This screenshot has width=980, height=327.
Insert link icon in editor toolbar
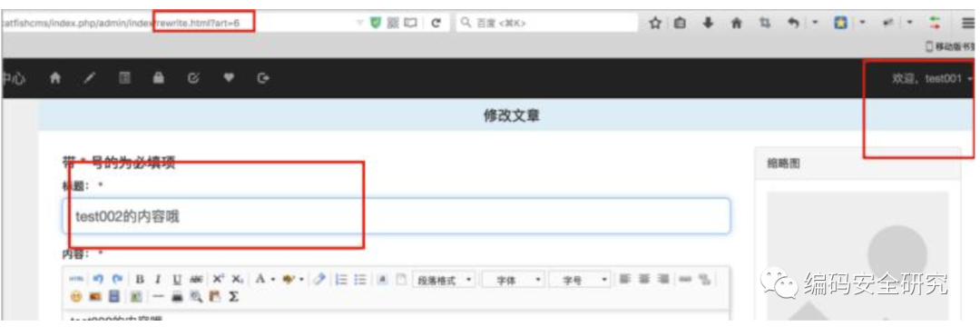(x=685, y=279)
